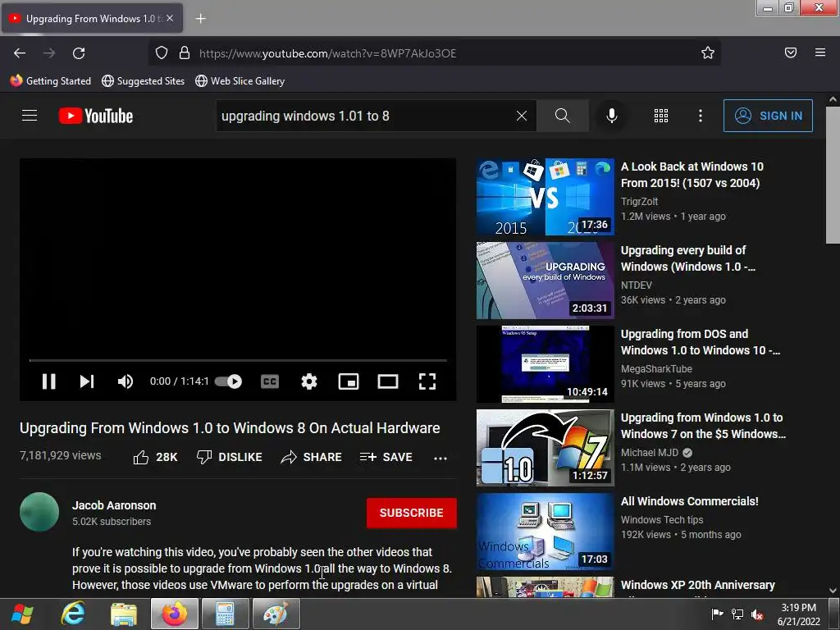Open 'All Windows Commercials!' video title
Viewport: 840px width, 630px height.
pyautogui.click(x=689, y=501)
